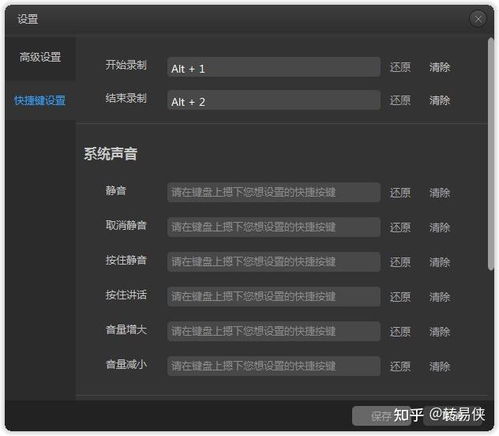Restore the 取消静音 shortcut with 还原
The image size is (499, 436).
400,228
